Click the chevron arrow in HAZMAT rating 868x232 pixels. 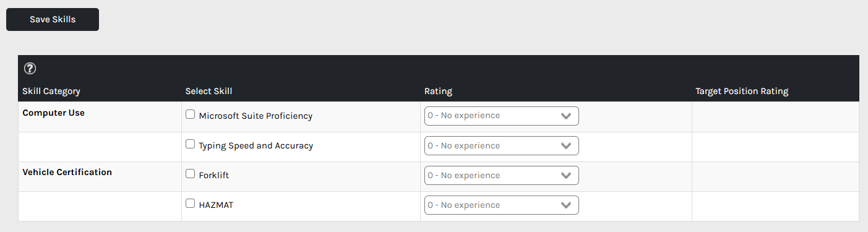tap(565, 205)
